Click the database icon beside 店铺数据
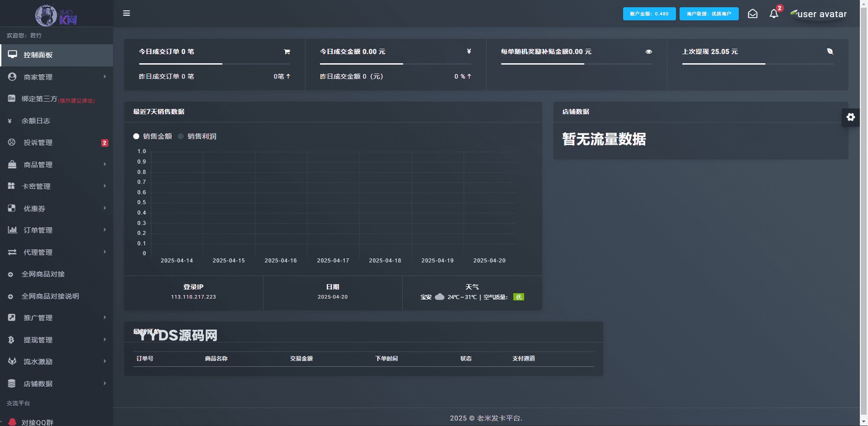Screen dimensions: 868x426 click(12, 384)
